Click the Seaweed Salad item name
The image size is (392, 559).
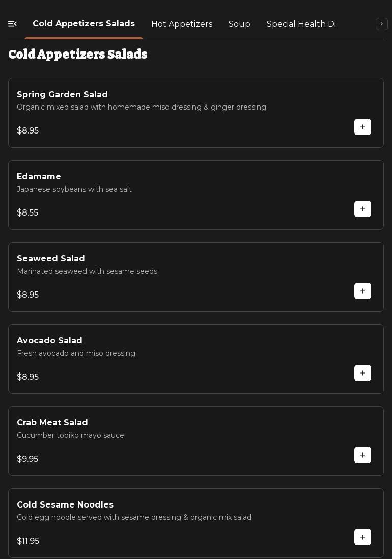[51, 259]
